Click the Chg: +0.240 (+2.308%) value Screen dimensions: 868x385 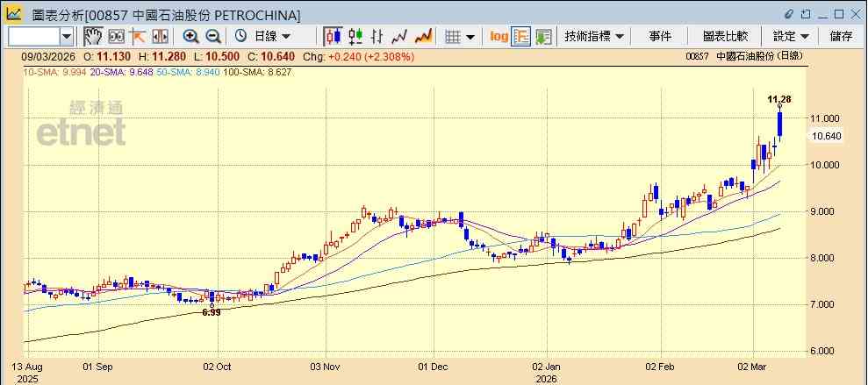[x=359, y=56]
